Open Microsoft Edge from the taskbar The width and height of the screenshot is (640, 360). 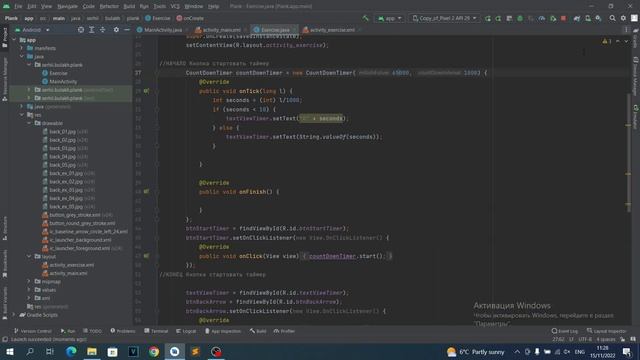pyautogui.click(x=71, y=351)
